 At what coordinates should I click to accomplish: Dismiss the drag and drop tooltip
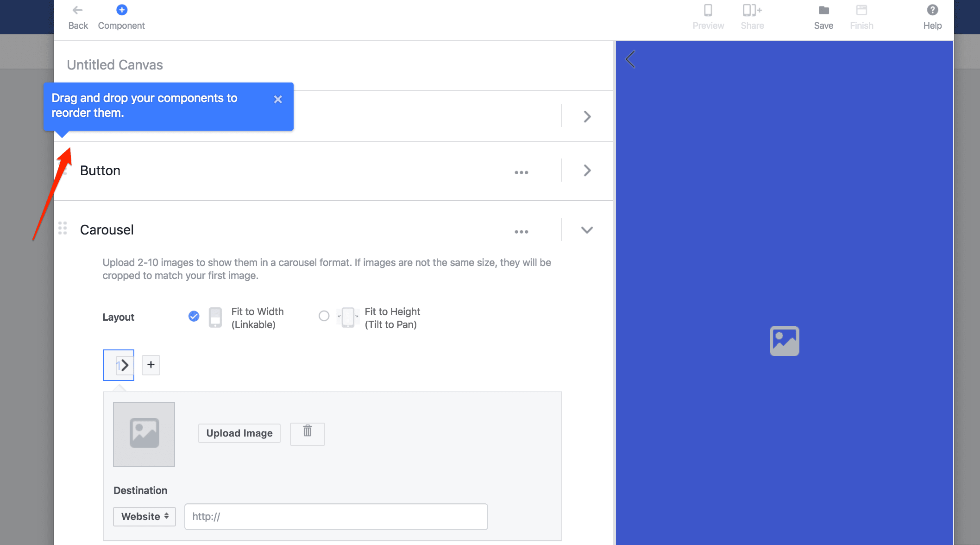(278, 99)
